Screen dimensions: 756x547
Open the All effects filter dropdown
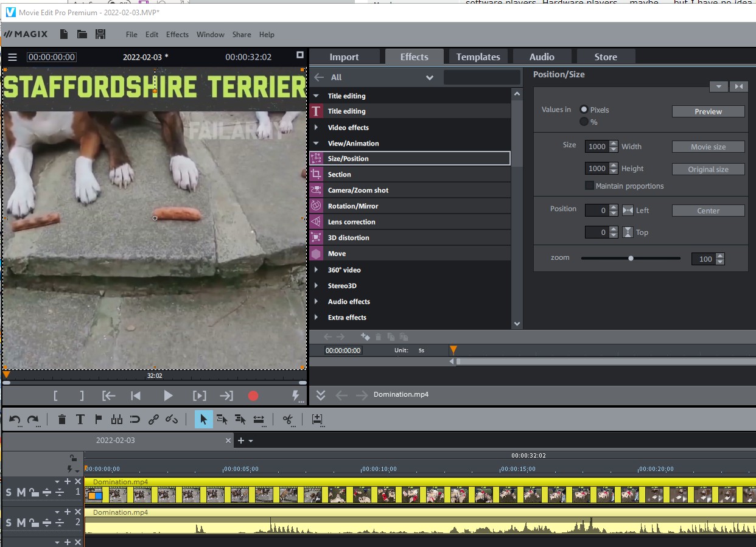click(x=429, y=77)
